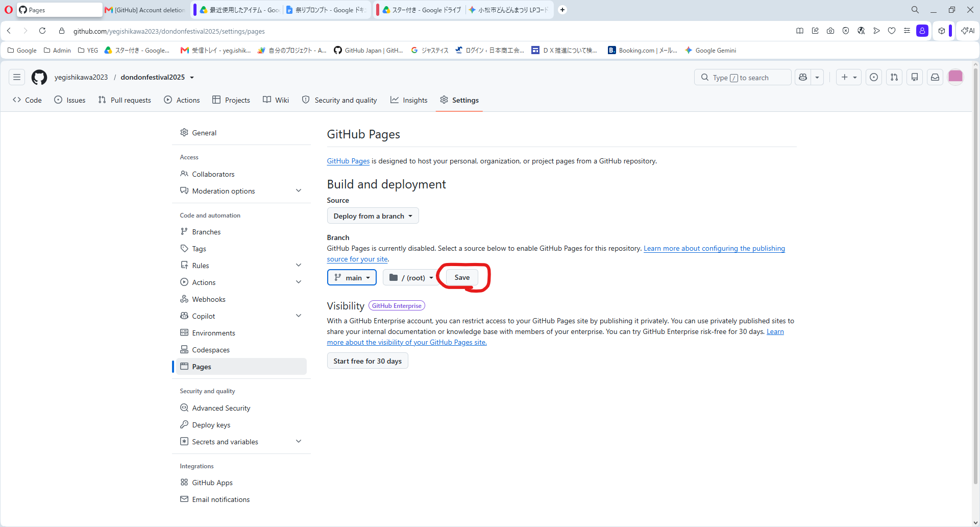Open the Insights tab
980x527 pixels.
coord(409,100)
